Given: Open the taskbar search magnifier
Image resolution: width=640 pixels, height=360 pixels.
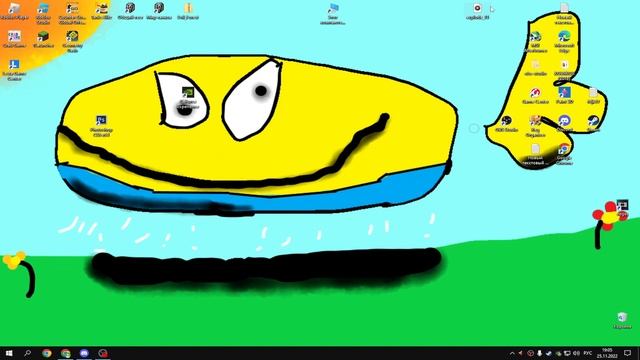Looking at the screenshot, I should 27,353.
